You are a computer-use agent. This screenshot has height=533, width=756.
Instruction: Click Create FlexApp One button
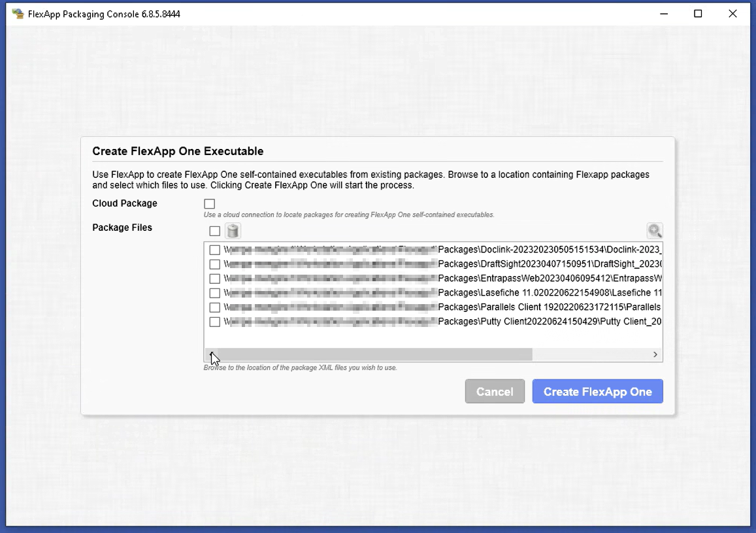[x=597, y=392]
